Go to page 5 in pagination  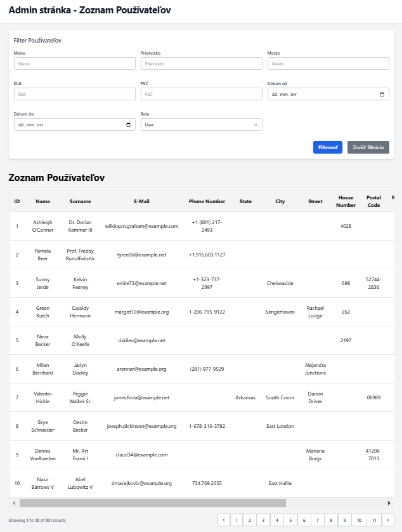pyautogui.click(x=290, y=520)
